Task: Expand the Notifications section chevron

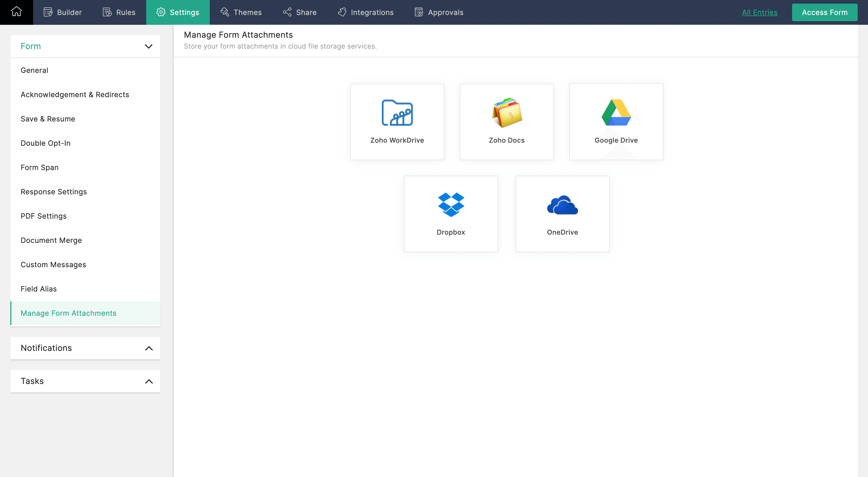Action: click(149, 348)
